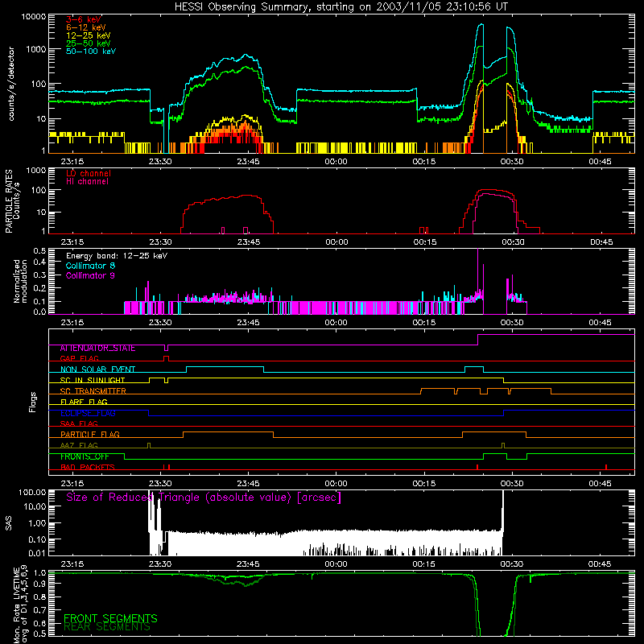The image size is (644, 644).
Task: Click the 'PARTICLE RATES' y-axis label
Action: [x=9, y=201]
